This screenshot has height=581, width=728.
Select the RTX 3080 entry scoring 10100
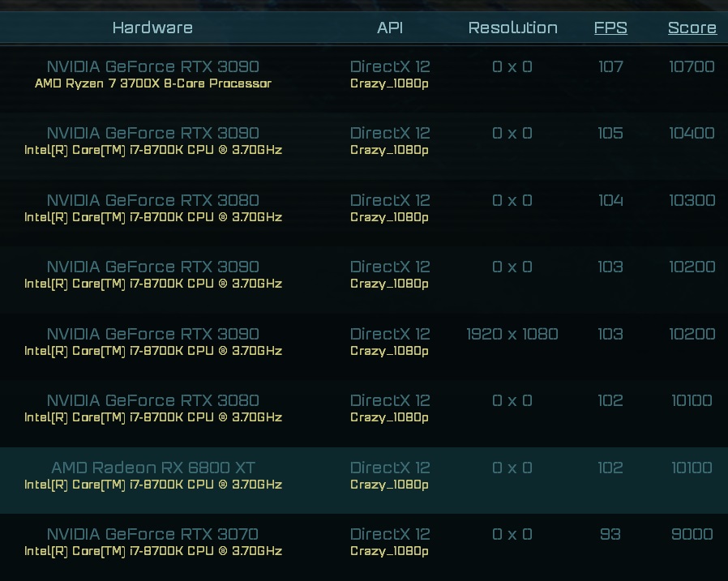152,400
